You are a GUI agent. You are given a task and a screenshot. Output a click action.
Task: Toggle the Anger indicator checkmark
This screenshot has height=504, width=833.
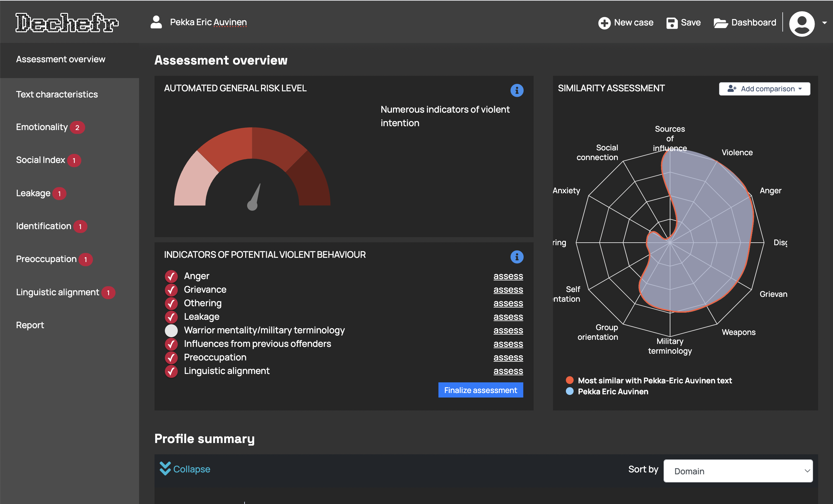coord(171,276)
